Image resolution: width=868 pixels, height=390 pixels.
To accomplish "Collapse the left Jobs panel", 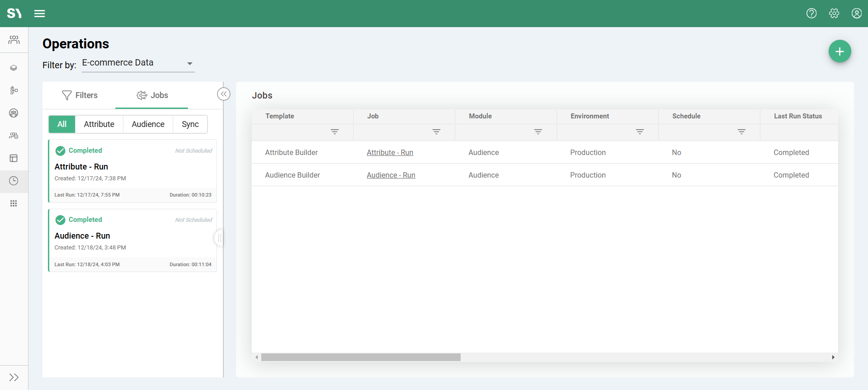I will coord(224,94).
